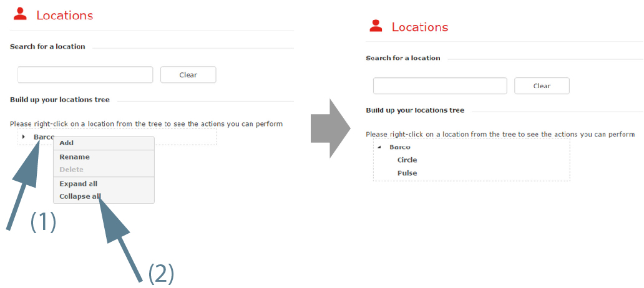Select the Pulse location in the tree

(407, 173)
